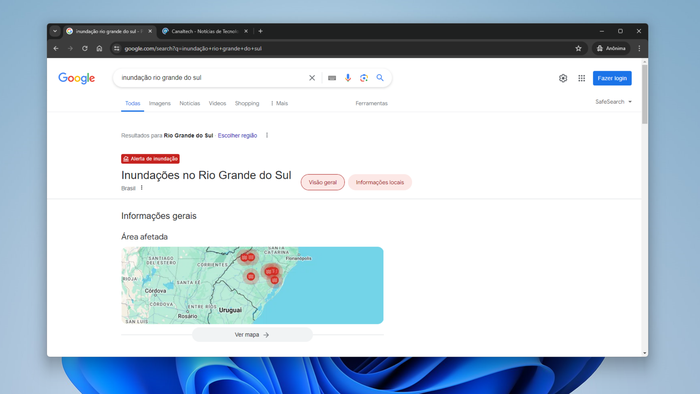The image size is (700, 394).
Task: Open the tab search dropdown arrow
Action: click(x=55, y=31)
